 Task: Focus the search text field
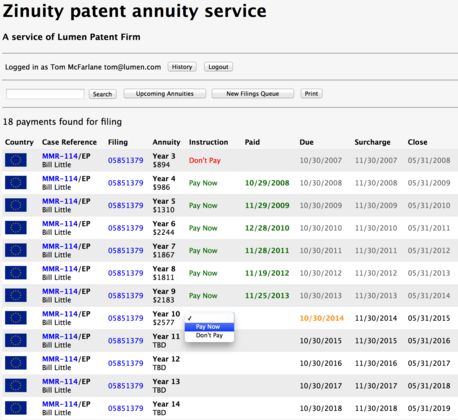[x=45, y=94]
